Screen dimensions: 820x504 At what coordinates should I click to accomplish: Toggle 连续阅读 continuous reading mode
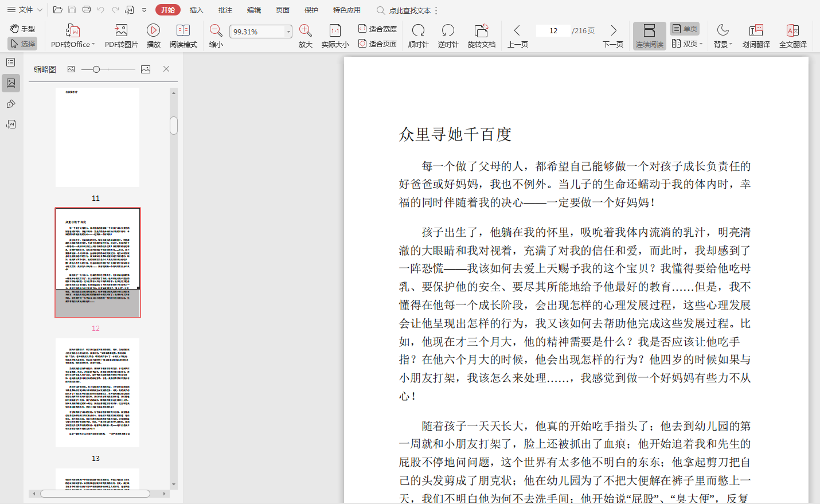click(x=649, y=36)
